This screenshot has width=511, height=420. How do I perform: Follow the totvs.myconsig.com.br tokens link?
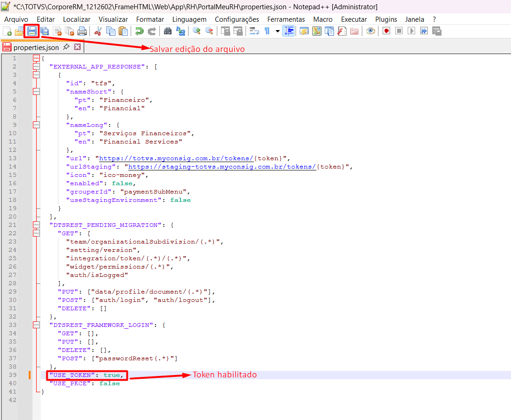point(177,158)
